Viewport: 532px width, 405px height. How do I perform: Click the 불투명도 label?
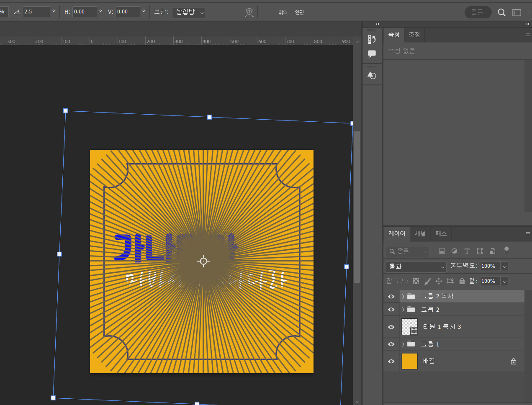click(x=464, y=266)
